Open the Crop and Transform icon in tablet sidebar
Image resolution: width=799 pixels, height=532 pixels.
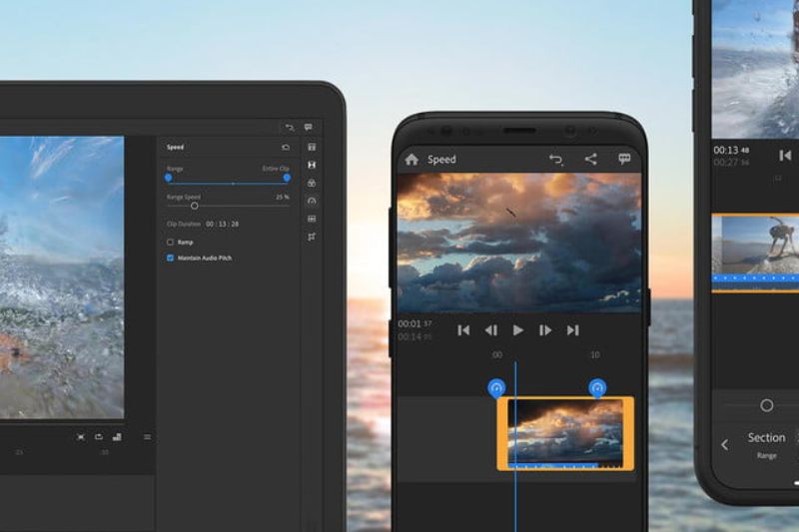[312, 237]
